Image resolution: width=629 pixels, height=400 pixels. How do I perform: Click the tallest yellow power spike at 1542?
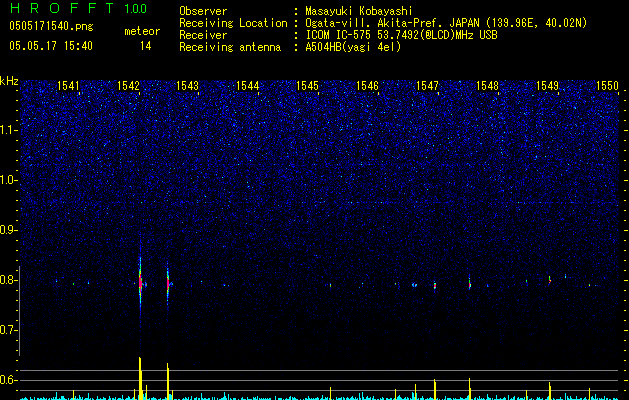tap(140, 378)
